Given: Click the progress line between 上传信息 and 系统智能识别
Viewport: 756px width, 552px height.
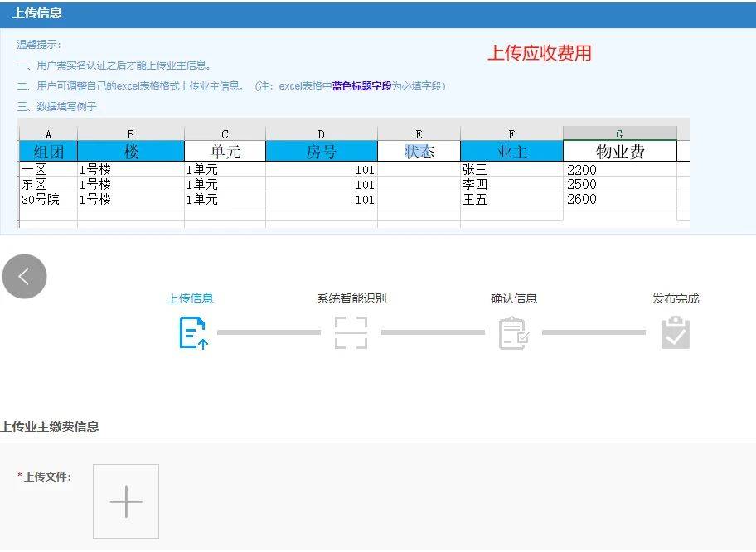Looking at the screenshot, I should (x=269, y=332).
